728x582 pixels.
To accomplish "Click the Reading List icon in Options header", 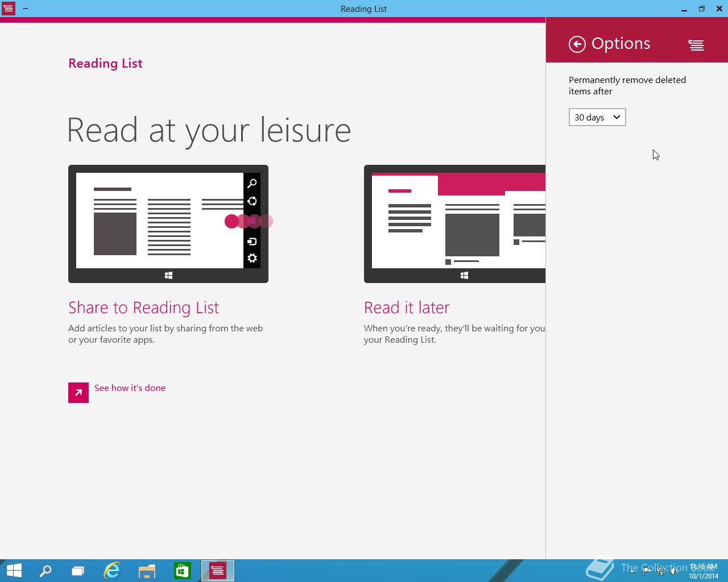I will [x=696, y=45].
